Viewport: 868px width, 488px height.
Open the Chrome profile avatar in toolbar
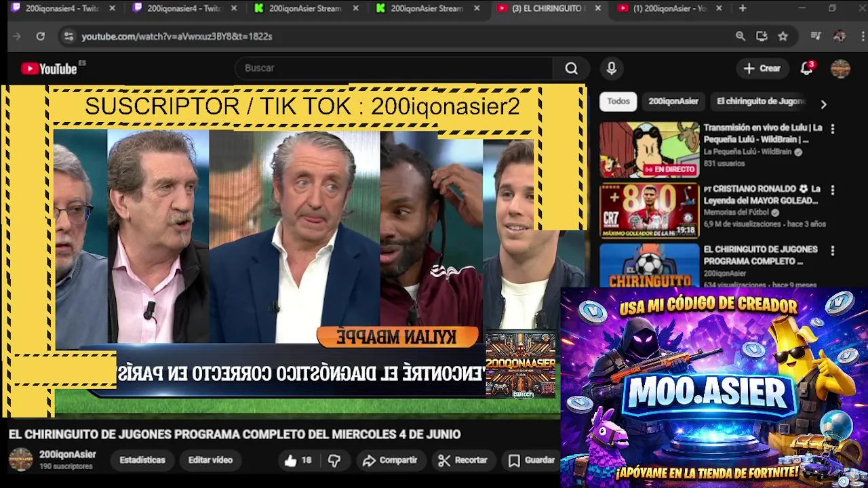pos(840,37)
